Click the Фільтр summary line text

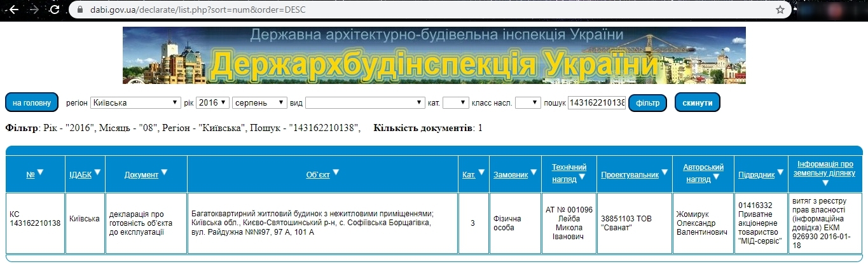183,128
